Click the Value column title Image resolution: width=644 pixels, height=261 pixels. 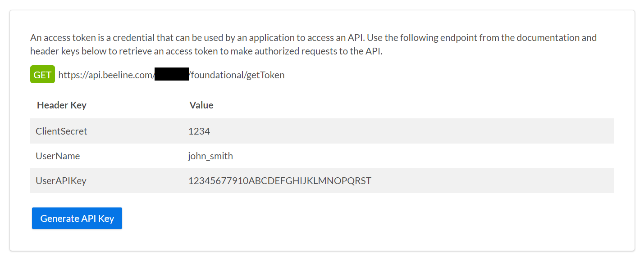click(201, 105)
